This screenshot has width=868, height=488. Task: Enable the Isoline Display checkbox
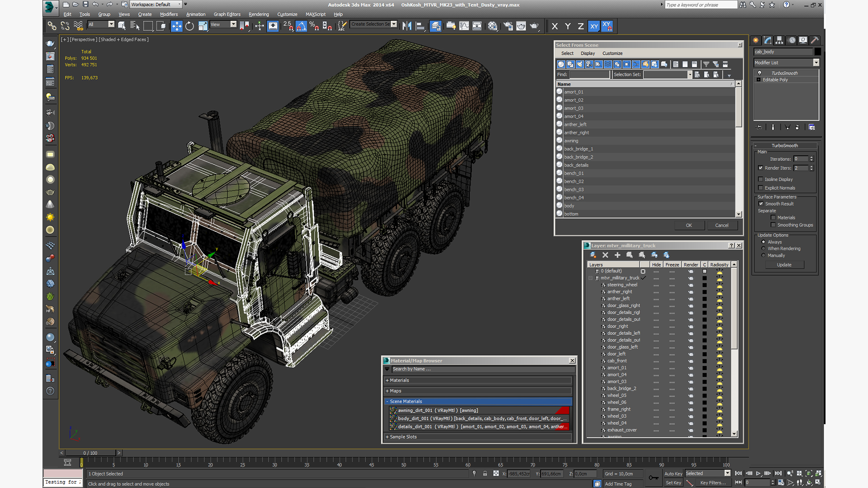(x=760, y=179)
